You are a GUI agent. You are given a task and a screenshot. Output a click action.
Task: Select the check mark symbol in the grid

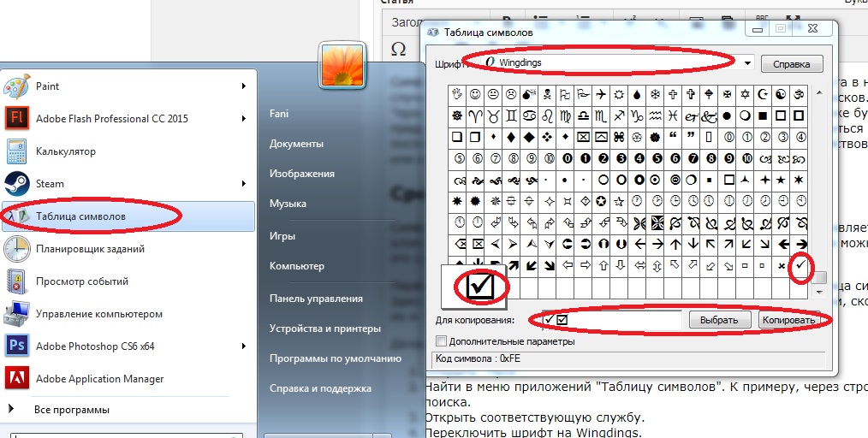[800, 266]
